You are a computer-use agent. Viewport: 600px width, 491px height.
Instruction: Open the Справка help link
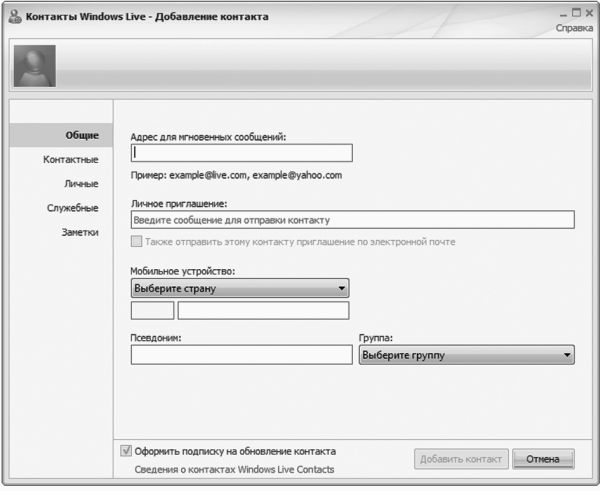point(573,29)
